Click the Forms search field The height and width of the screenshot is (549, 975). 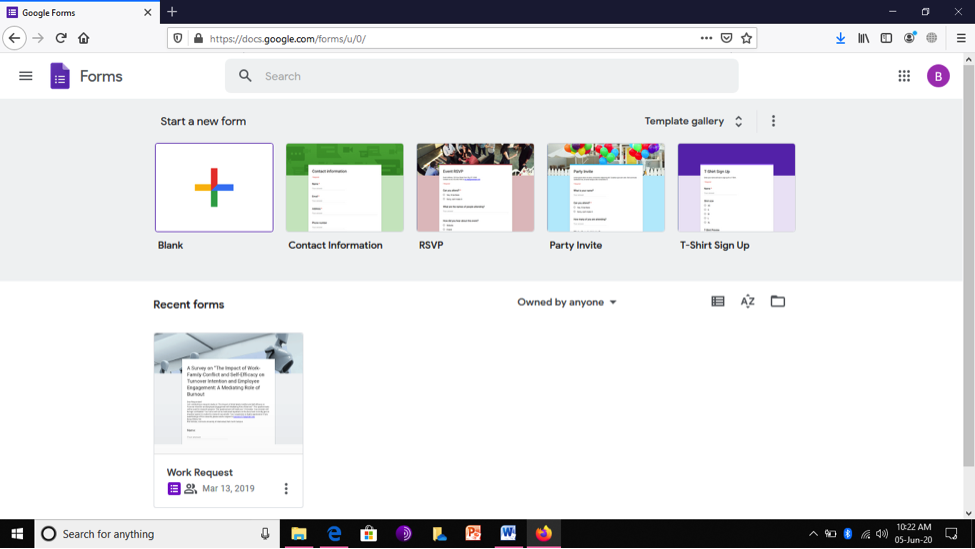481,76
